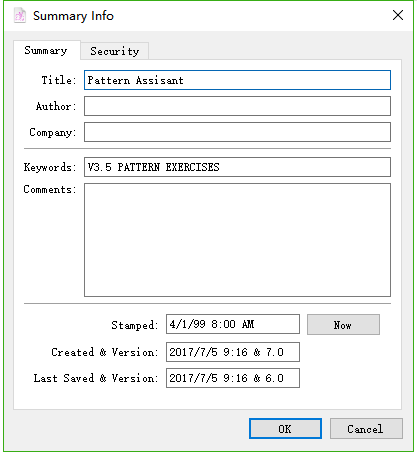Click the document icon in the title bar

[20, 15]
